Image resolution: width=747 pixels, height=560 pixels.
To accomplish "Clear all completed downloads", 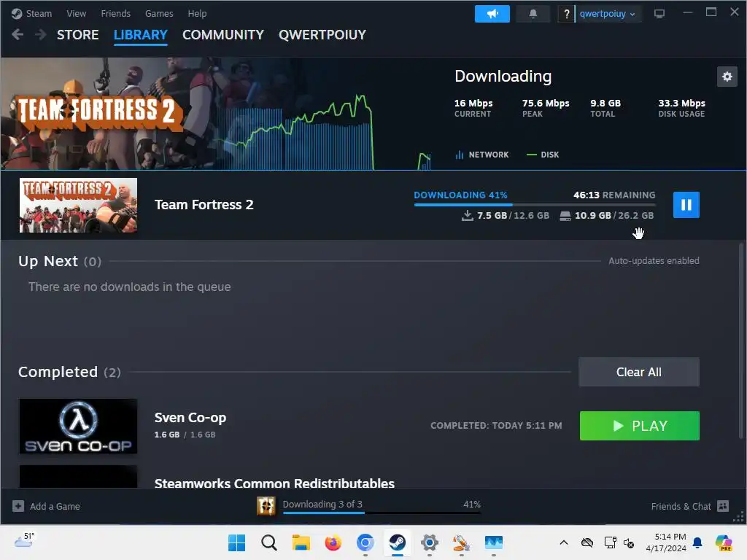I will [x=639, y=372].
